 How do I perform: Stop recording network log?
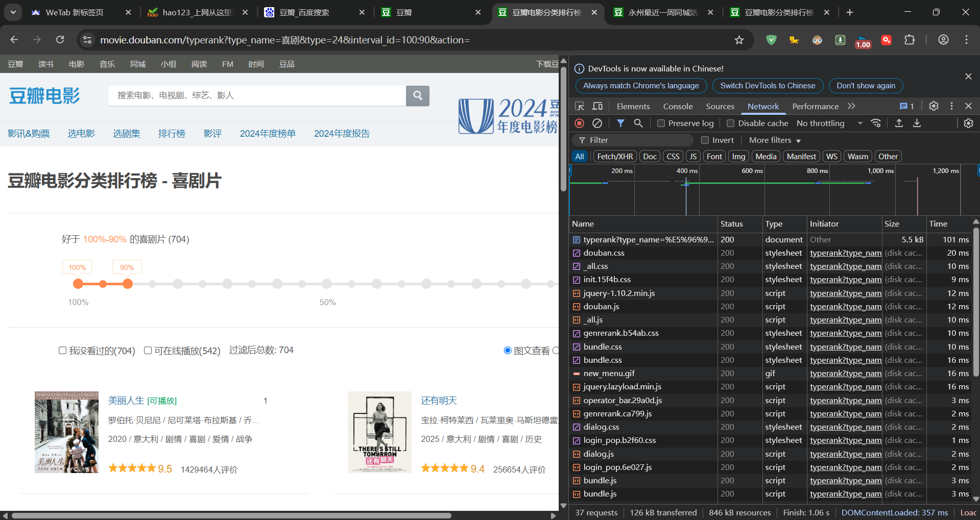pos(579,123)
